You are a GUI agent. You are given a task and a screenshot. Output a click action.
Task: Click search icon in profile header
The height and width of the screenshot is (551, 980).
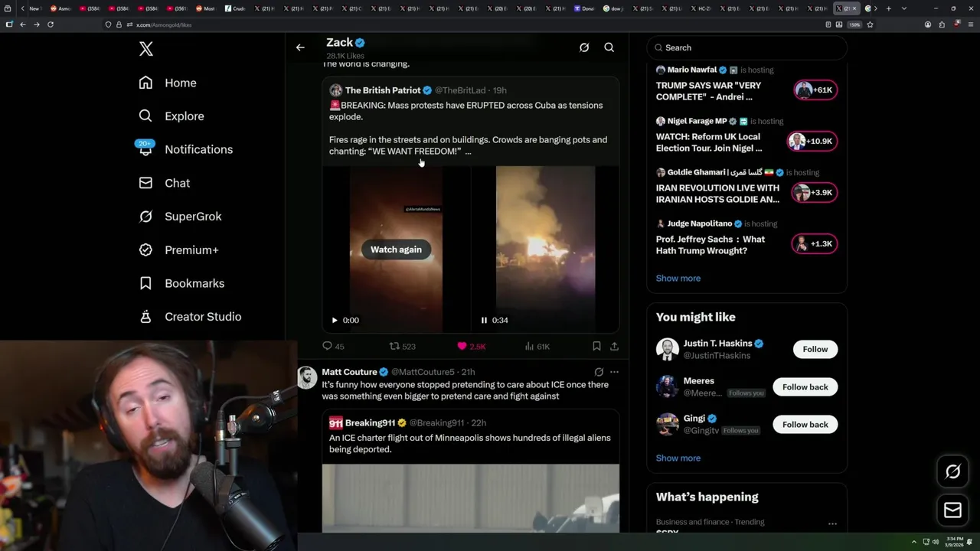coord(609,47)
